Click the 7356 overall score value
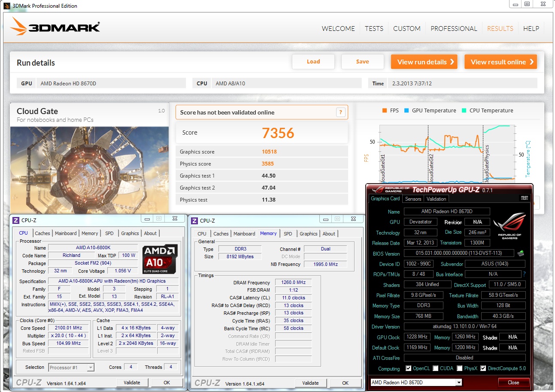Viewport: 555px width, 392px height. pos(278,133)
